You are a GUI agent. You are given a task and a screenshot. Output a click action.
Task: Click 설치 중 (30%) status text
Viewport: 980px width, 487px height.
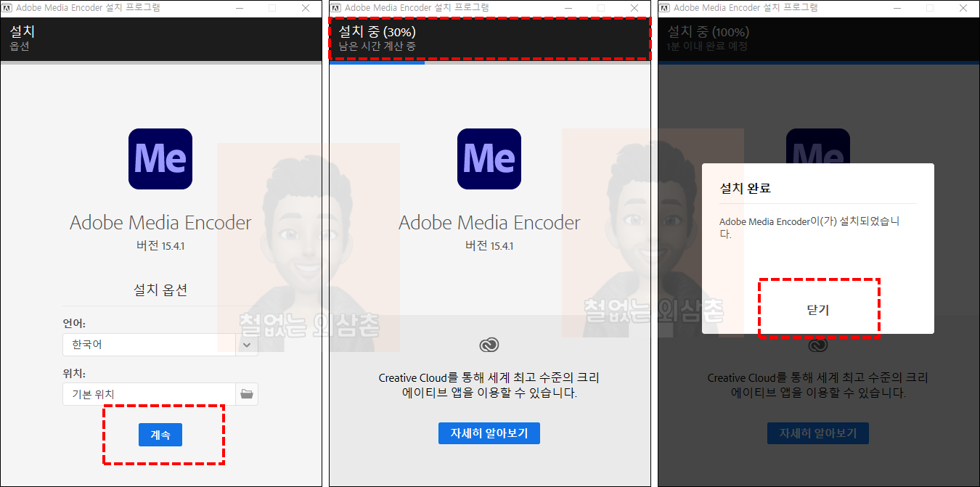[x=377, y=32]
